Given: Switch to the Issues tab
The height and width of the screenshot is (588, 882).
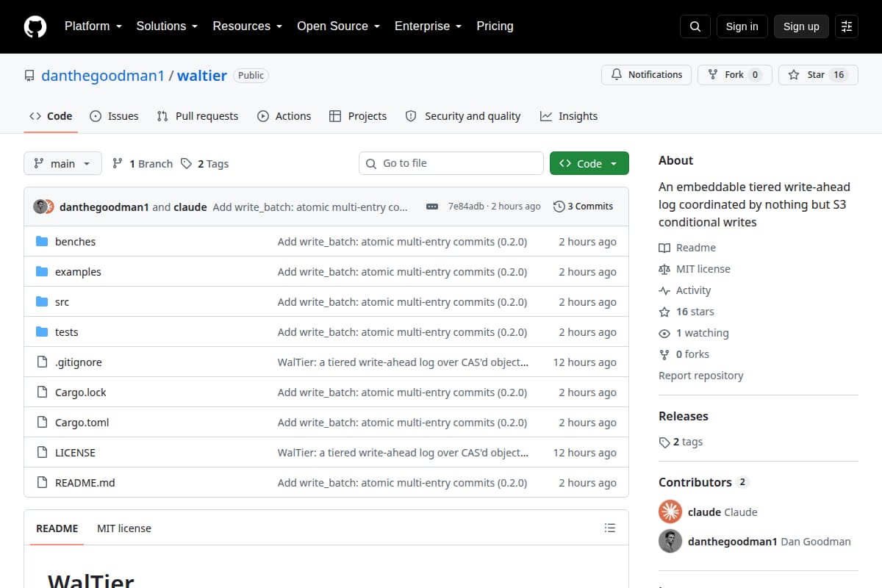Looking at the screenshot, I should pyautogui.click(x=114, y=116).
